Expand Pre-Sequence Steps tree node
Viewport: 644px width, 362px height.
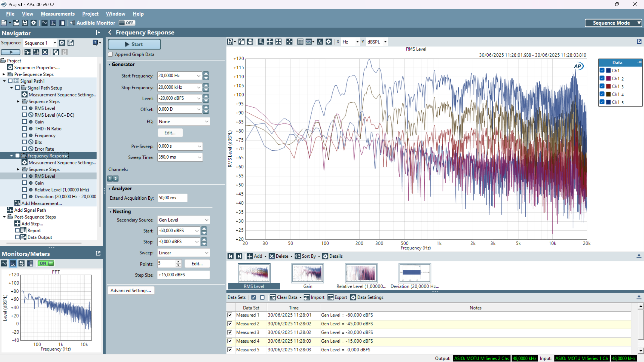pos(4,74)
